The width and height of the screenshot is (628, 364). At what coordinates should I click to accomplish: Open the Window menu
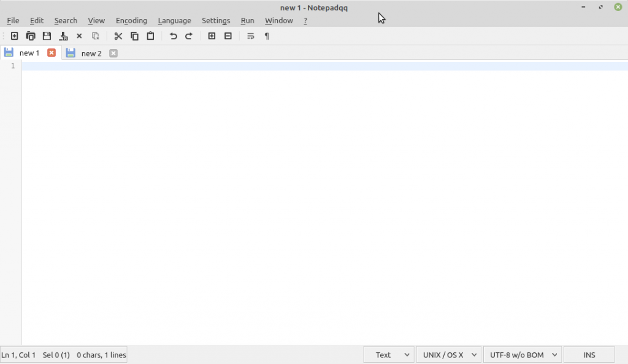pos(279,20)
